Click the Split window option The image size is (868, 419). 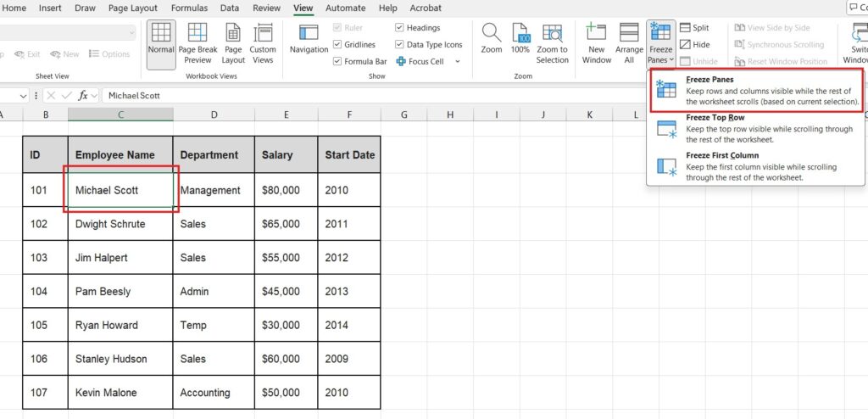[x=694, y=28]
